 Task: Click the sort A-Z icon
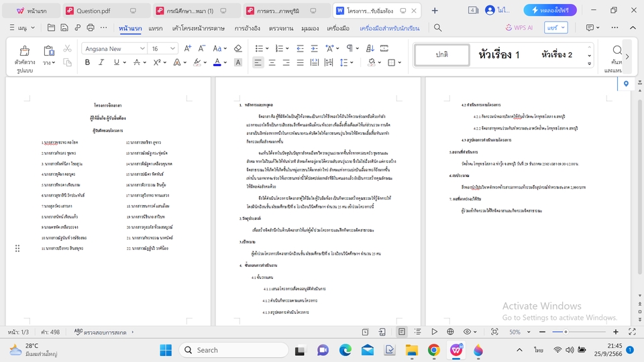[x=370, y=48]
